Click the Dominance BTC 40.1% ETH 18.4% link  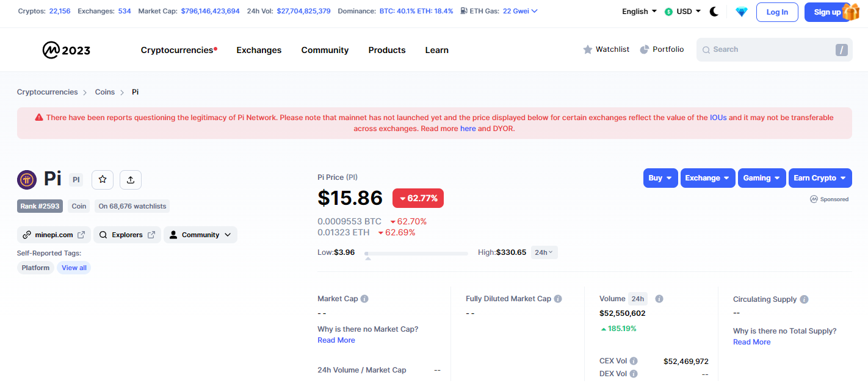pos(416,11)
